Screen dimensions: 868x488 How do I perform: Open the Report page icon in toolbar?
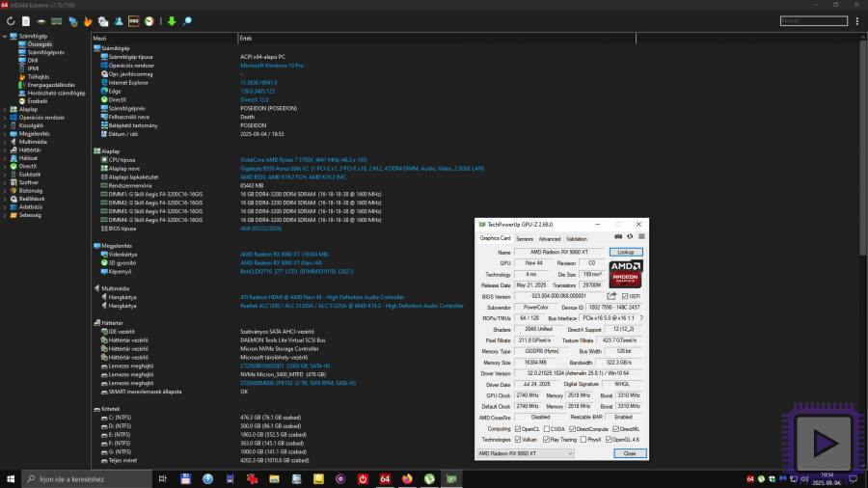[26, 21]
